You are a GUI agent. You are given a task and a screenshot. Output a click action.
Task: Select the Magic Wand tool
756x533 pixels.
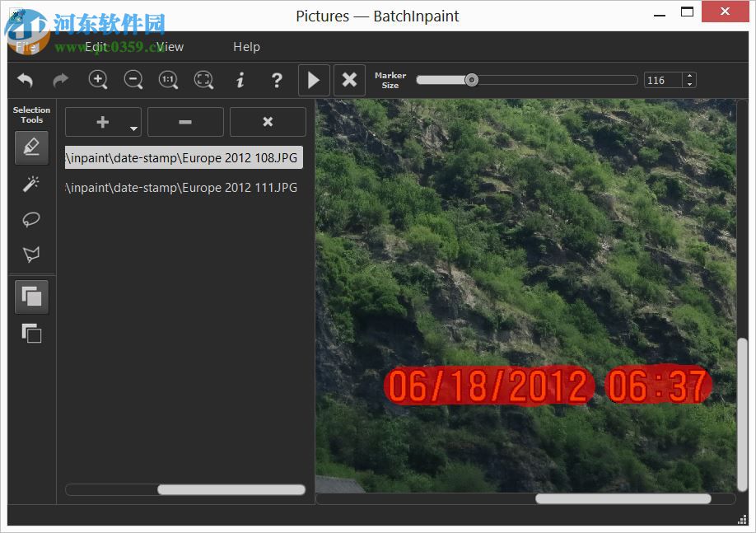point(31,183)
